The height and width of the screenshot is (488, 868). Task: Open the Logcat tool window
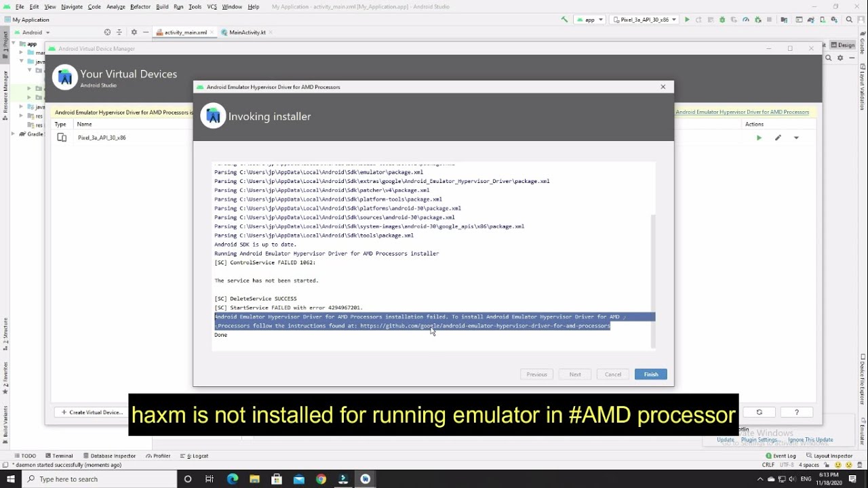click(194, 455)
